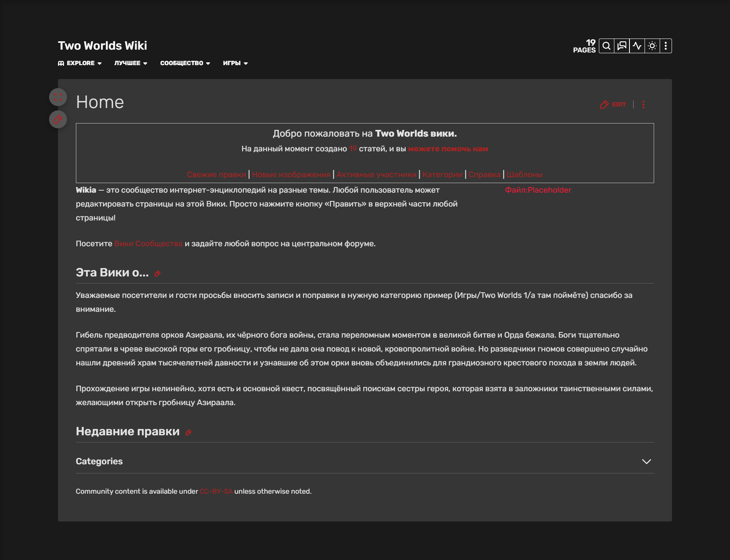Visit the 'Вики Сообщества' link
The image size is (730, 560).
click(x=148, y=244)
